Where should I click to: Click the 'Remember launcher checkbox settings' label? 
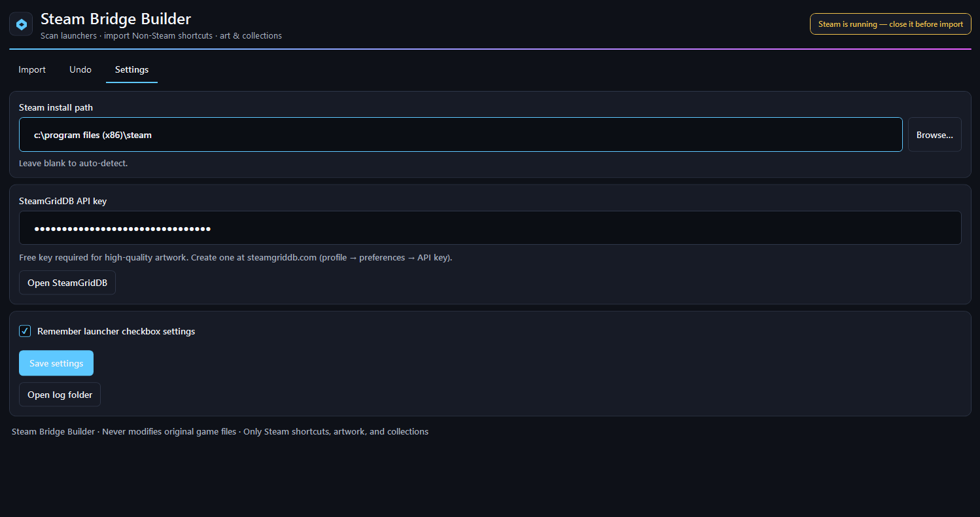pyautogui.click(x=116, y=331)
